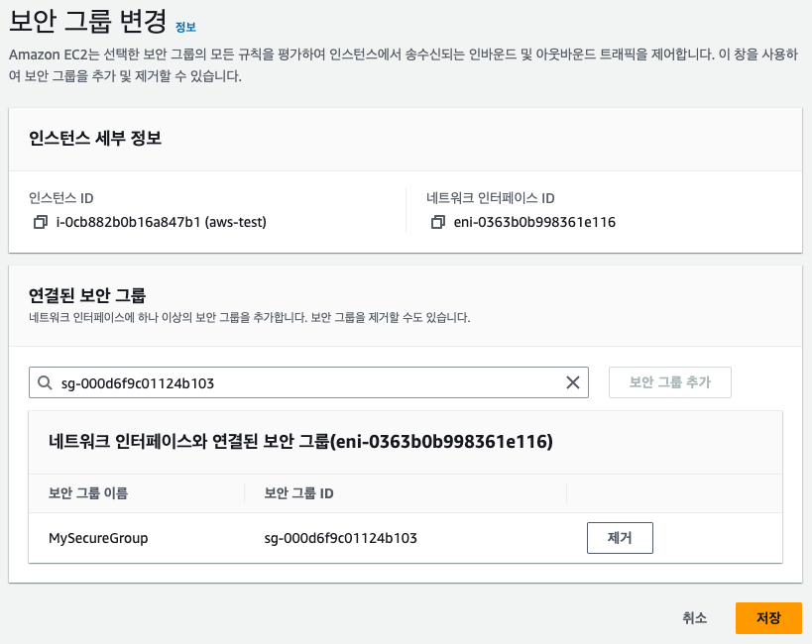Screen dimensions: 812x644
Task: Click 인스턴스 세부 정보 heading
Action: coord(95,139)
